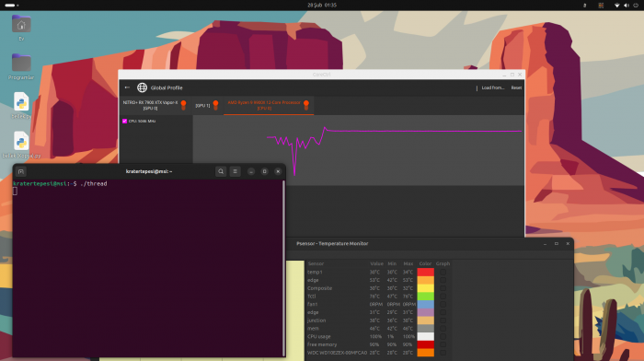The image size is (644, 361).
Task: Sort by the Min column header
Action: pos(392,263)
